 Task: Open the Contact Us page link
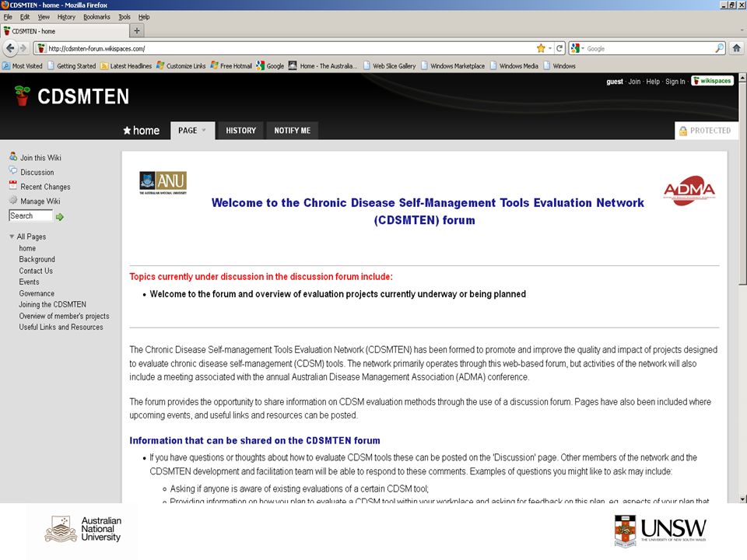pos(36,271)
